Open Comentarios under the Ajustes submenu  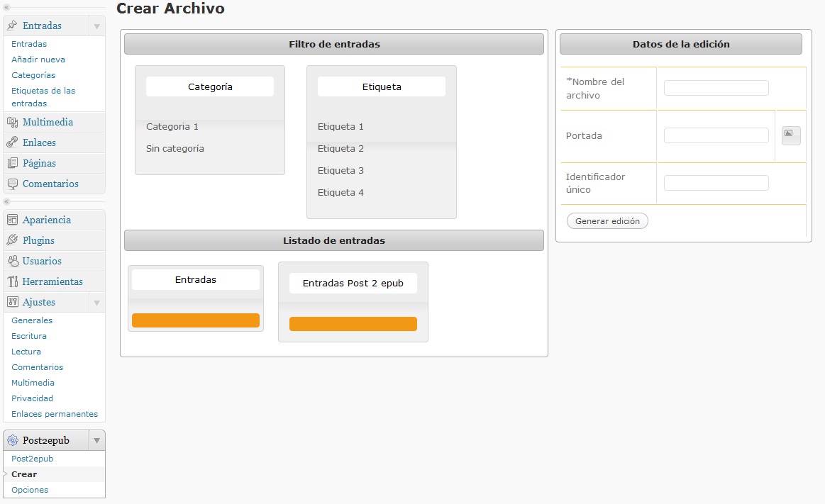37,367
